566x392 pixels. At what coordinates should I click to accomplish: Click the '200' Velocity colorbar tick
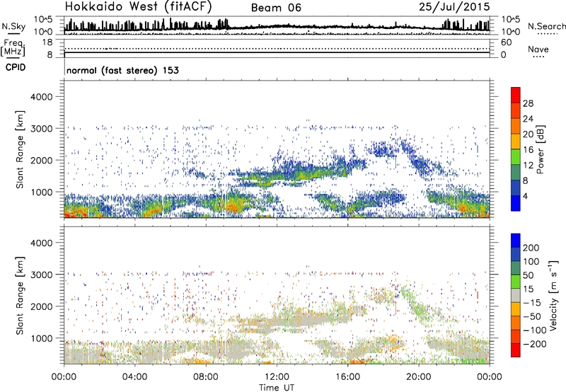coord(531,248)
